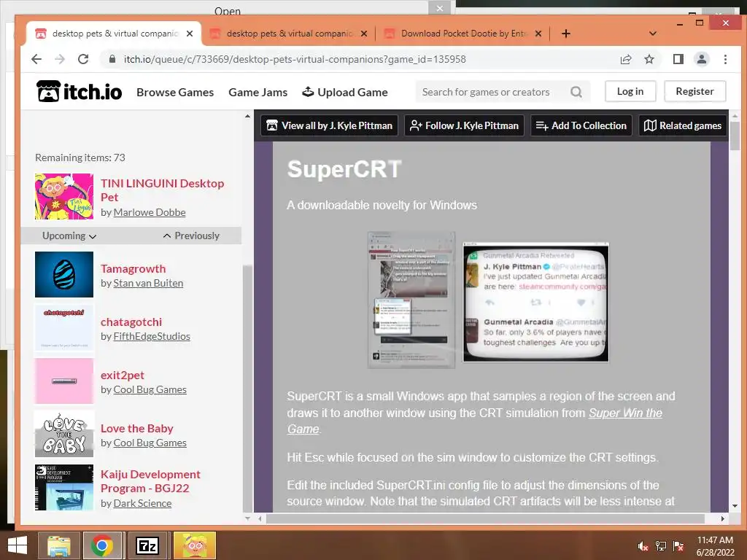Click View all by J. Kyle Pittman
Screen dimensions: 747x560
pyautogui.click(x=329, y=125)
